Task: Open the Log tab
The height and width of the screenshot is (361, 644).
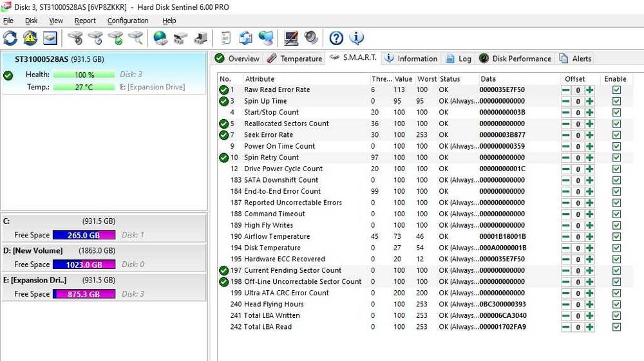Action: pos(459,59)
